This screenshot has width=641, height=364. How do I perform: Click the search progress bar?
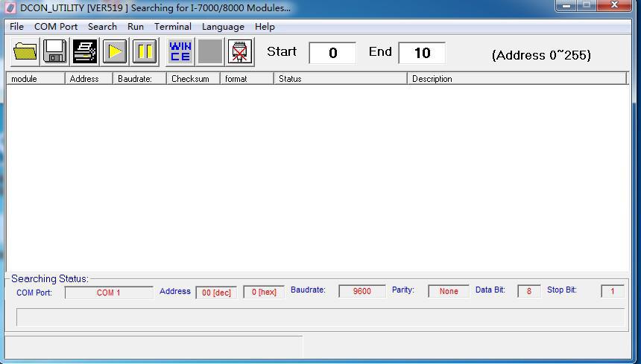point(320,317)
